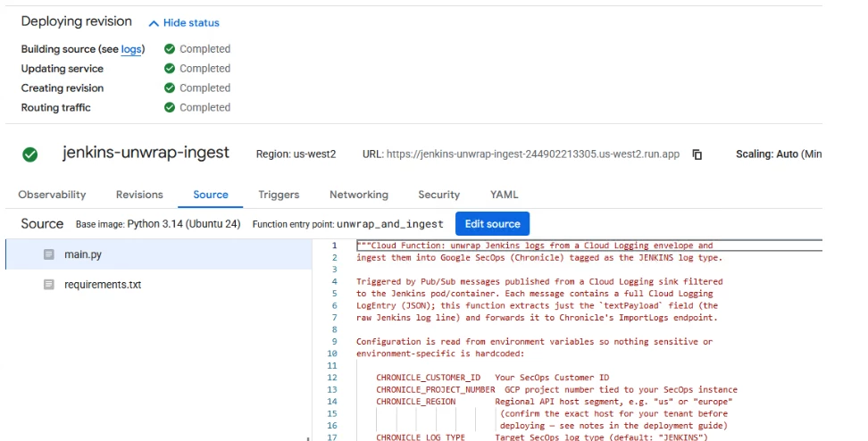Image resolution: width=868 pixels, height=441 pixels.
Task: Go to the Networking tab
Action: tap(359, 195)
